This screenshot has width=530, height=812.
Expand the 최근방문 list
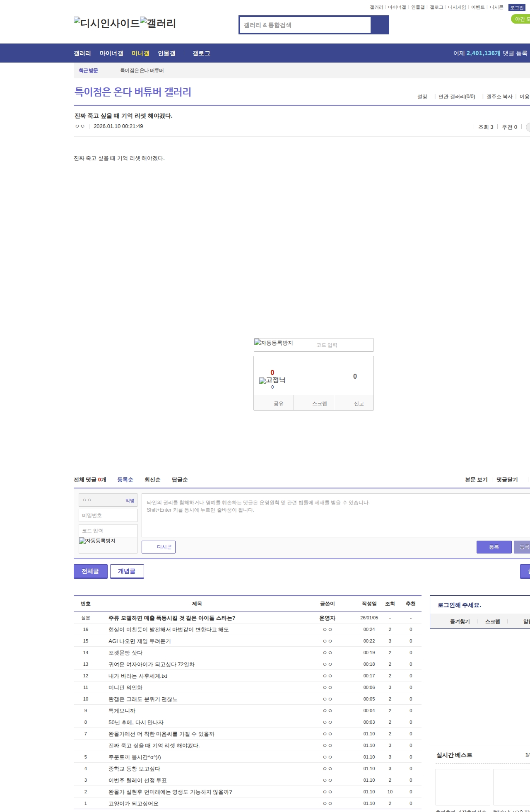pyautogui.click(x=88, y=70)
